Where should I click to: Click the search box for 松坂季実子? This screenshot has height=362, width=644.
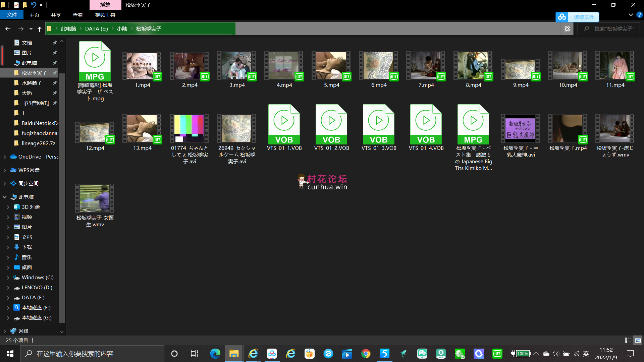(609, 29)
